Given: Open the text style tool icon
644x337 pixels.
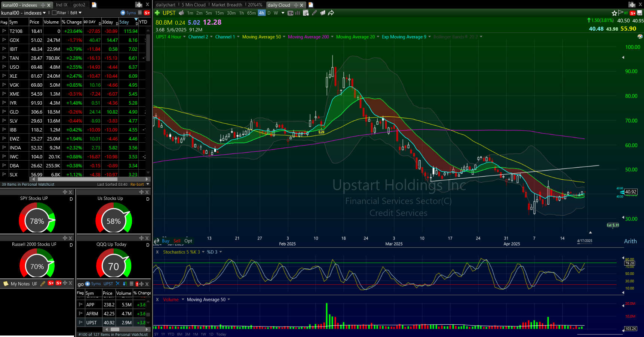Looking at the screenshot, I should pyautogui.click(x=290, y=13).
